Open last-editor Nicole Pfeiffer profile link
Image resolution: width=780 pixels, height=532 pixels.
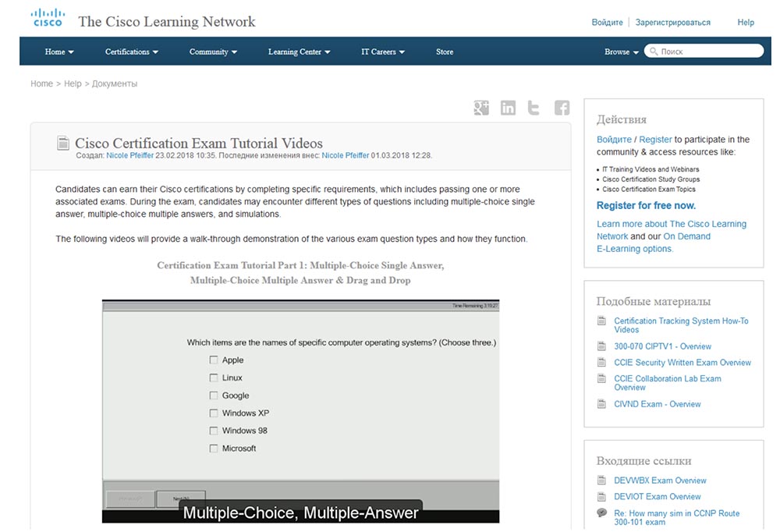click(346, 155)
